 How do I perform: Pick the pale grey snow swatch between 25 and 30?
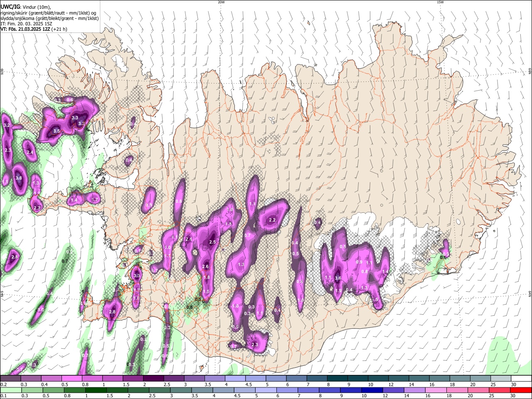[501, 378]
